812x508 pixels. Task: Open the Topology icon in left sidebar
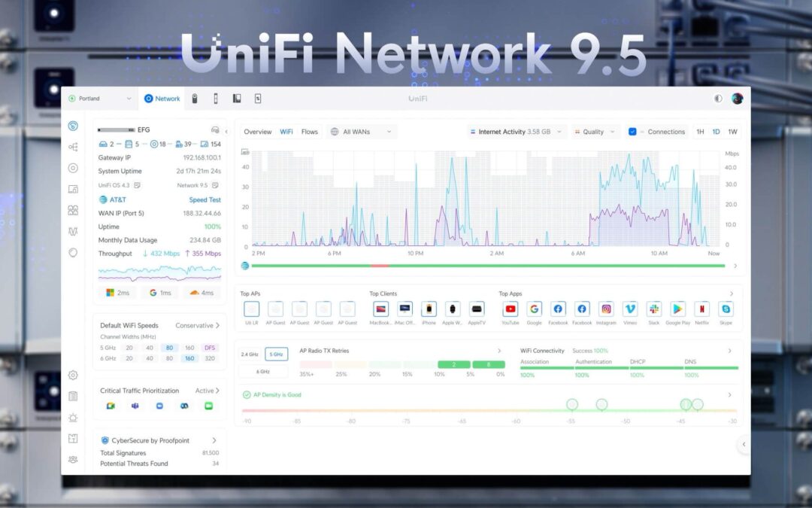point(73,148)
